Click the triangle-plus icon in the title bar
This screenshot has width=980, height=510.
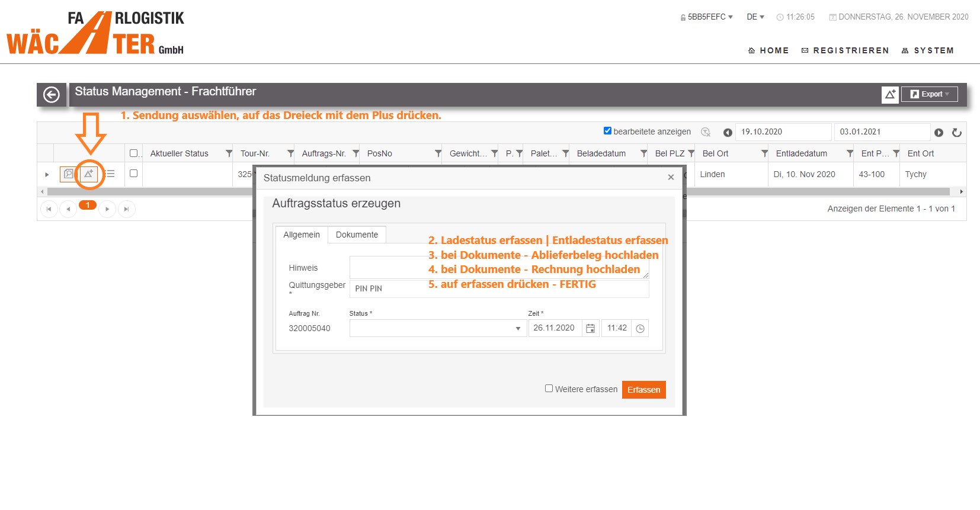point(890,94)
